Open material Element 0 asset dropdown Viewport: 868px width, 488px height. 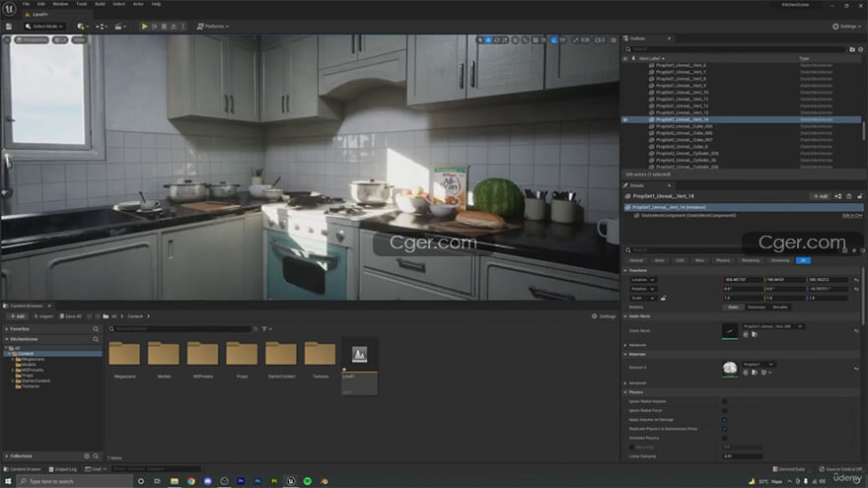[758, 364]
